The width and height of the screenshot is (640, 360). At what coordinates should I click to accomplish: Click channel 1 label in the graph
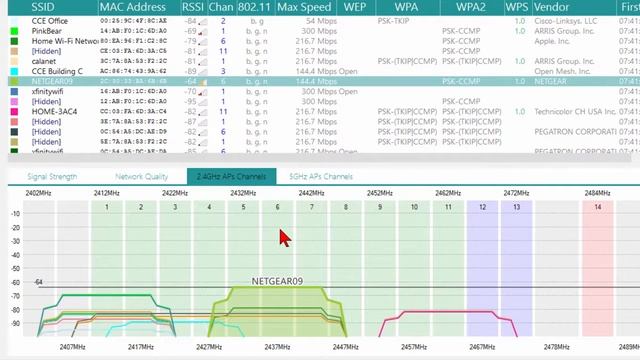point(107,207)
